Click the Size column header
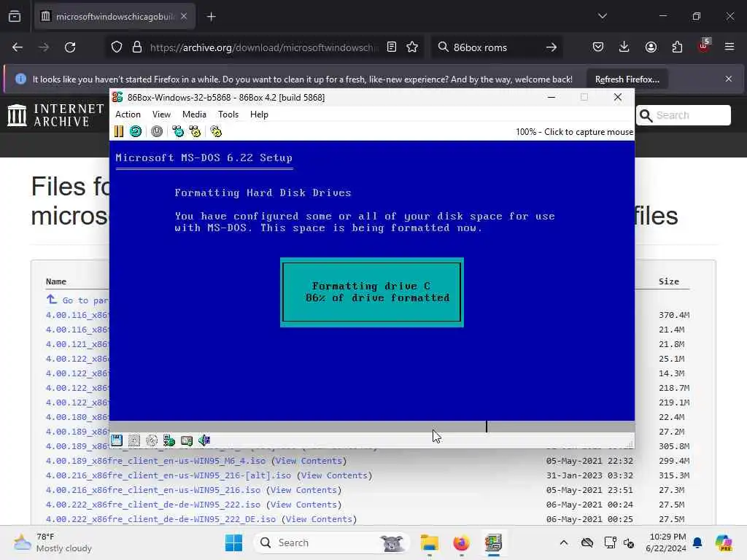 click(x=669, y=281)
